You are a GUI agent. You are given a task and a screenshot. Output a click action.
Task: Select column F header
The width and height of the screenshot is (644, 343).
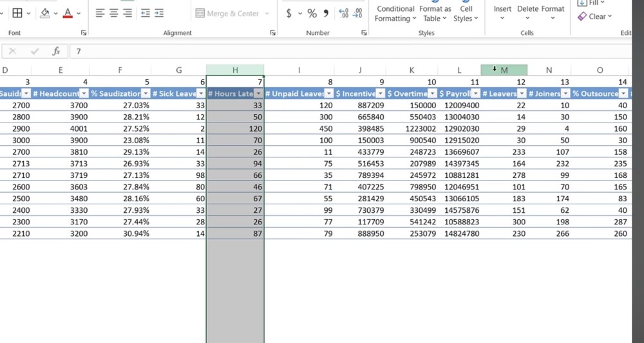point(120,70)
